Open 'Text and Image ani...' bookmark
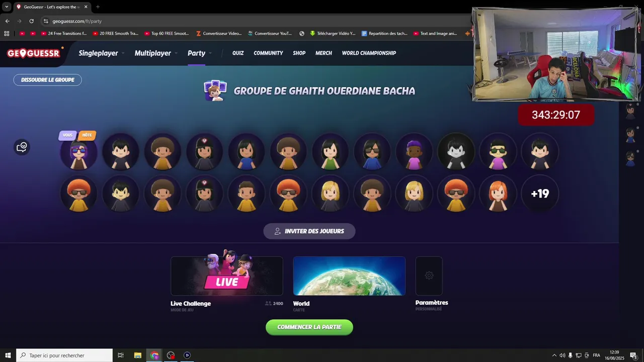This screenshot has width=644, height=362. coord(436,34)
